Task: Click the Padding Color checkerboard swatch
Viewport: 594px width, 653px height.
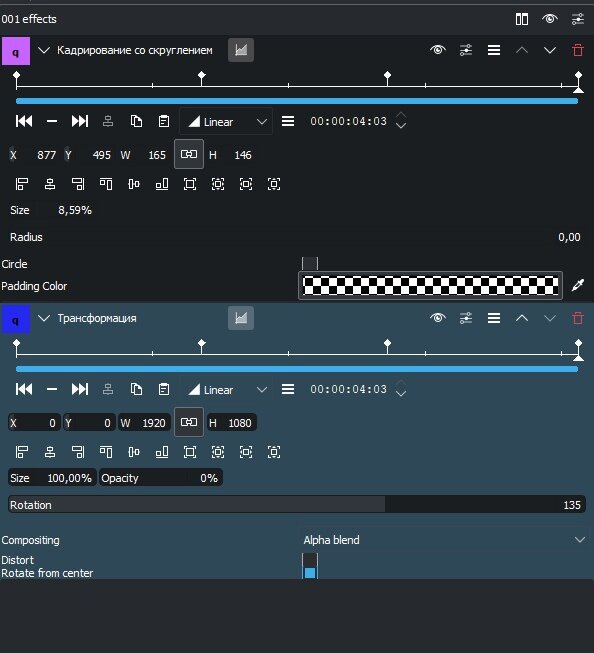Action: coord(430,286)
